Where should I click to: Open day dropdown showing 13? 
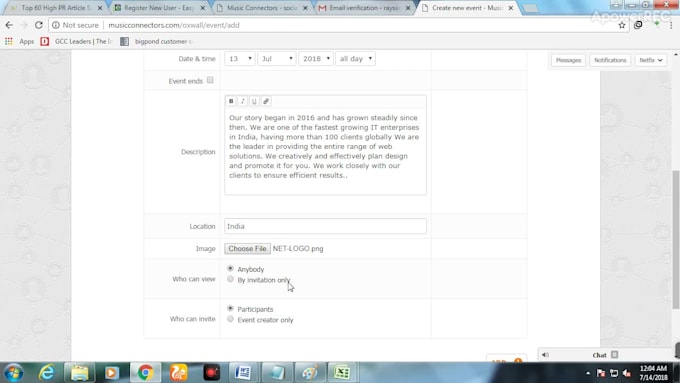[x=240, y=59]
